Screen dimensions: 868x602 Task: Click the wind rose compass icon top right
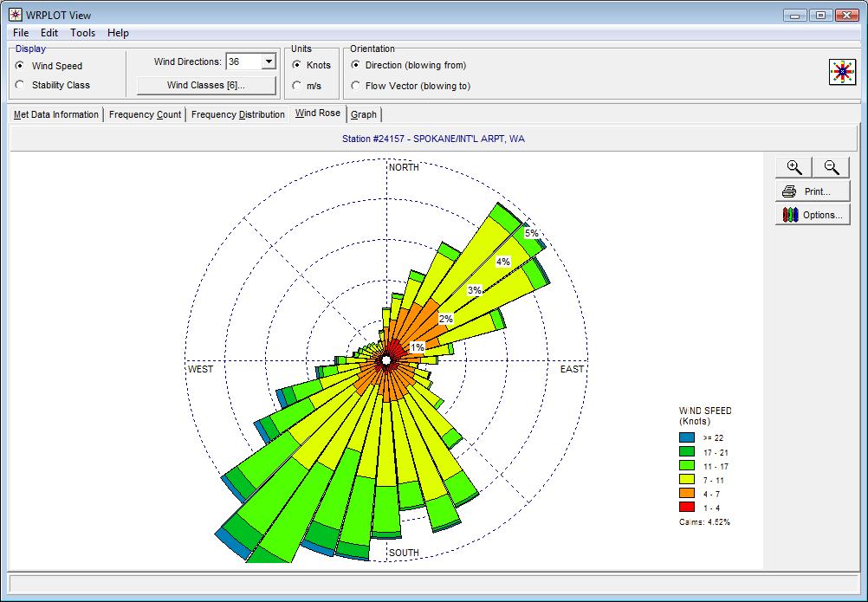(x=842, y=73)
